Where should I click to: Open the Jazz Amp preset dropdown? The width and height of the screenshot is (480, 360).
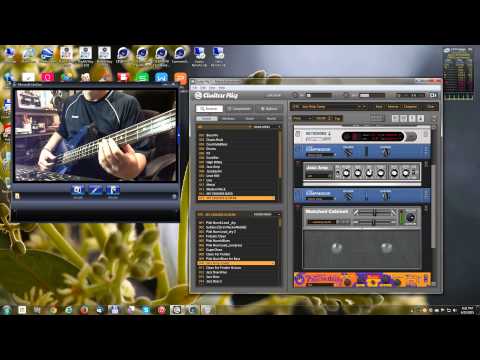(x=318, y=175)
